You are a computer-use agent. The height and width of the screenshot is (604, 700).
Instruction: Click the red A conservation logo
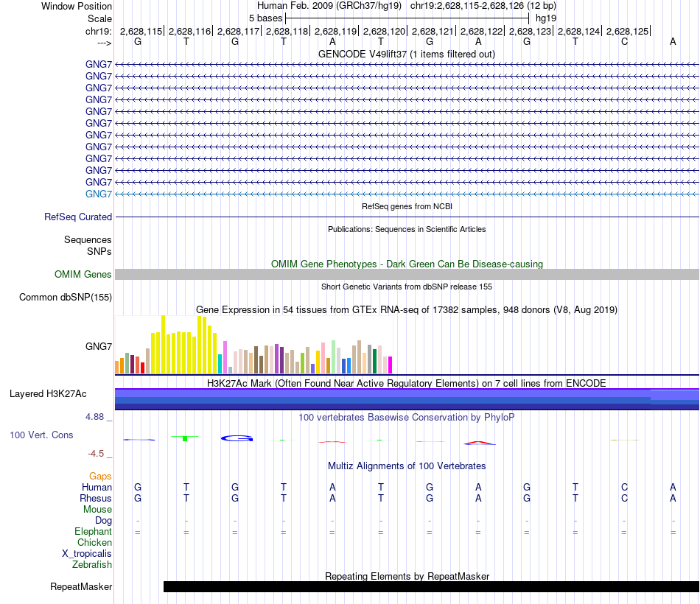479,443
